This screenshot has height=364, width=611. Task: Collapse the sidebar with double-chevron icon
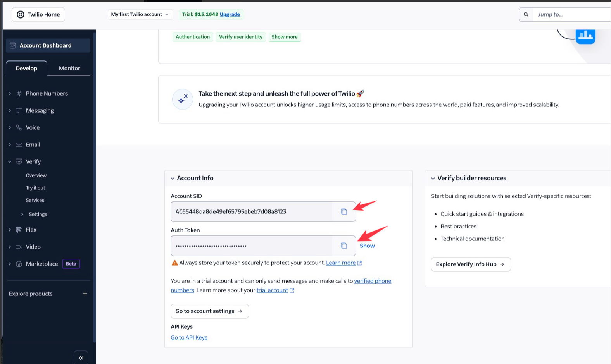coord(81,358)
